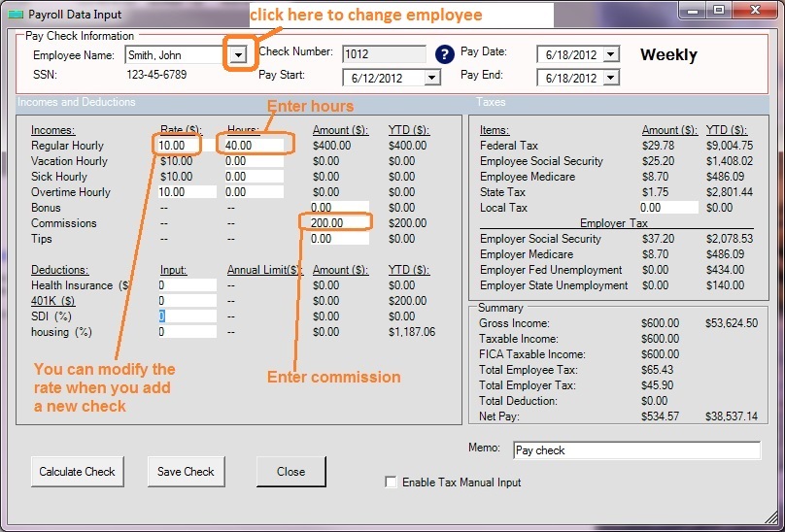Expand the Pay Start date picker

(x=431, y=78)
